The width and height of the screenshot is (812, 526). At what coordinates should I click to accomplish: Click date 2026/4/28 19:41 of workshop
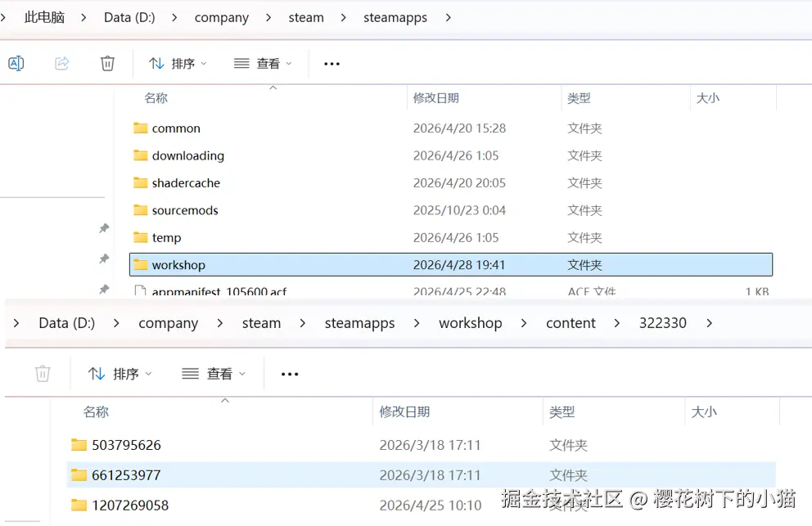459,265
